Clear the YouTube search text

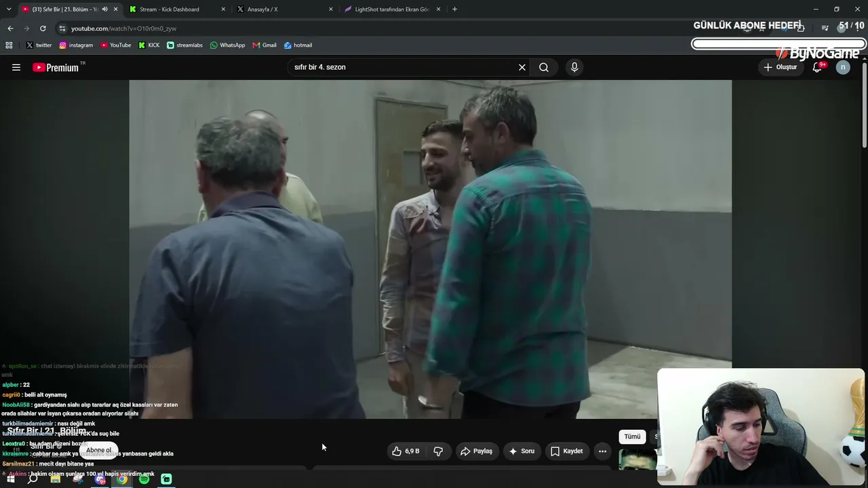coord(522,67)
